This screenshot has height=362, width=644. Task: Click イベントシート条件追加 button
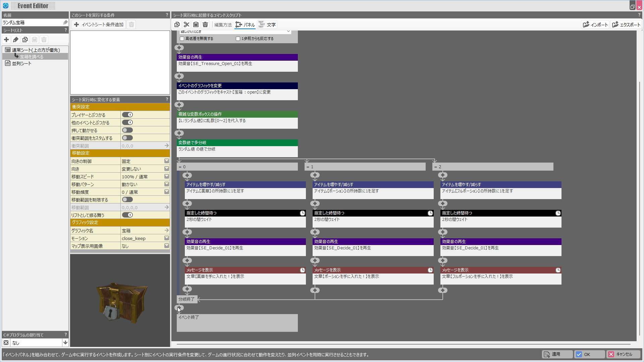pyautogui.click(x=99, y=24)
